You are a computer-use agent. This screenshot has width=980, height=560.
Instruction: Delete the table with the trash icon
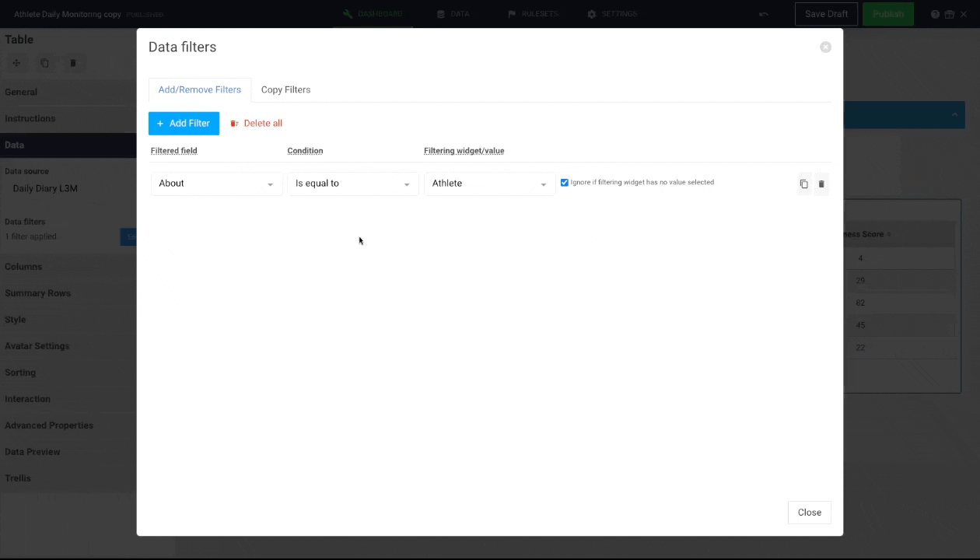[73, 63]
